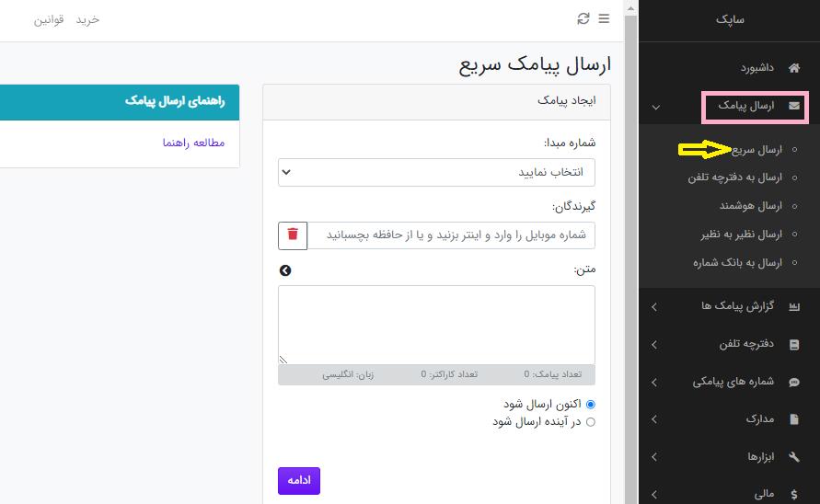Click the wrench icon beside ابزارها
This screenshot has width=820, height=504.
(794, 457)
